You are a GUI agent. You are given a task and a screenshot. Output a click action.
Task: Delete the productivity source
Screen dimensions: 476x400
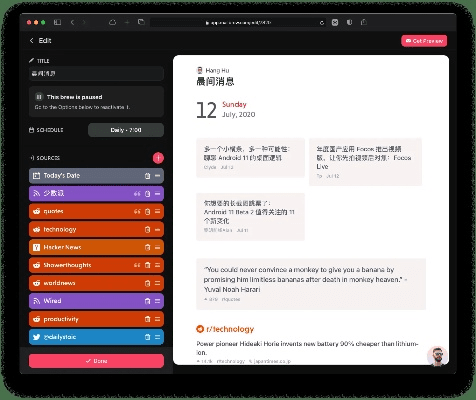pyautogui.click(x=147, y=319)
